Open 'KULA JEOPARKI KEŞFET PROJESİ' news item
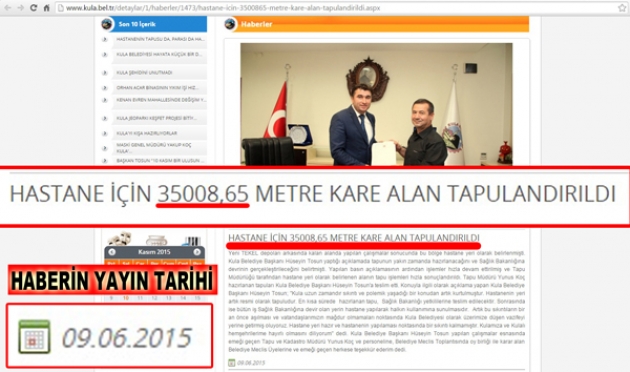 (x=156, y=118)
